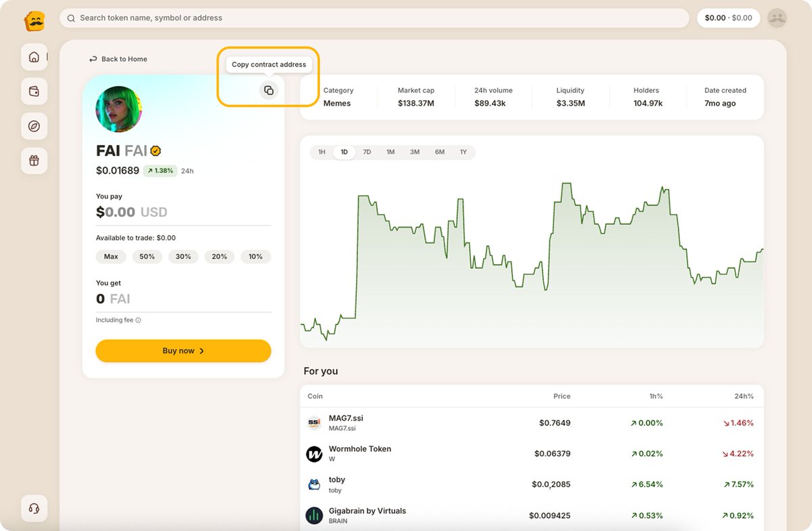Viewport: 812px width, 531px height.
Task: Click the Copy contract address tooltip
Action: [269, 64]
